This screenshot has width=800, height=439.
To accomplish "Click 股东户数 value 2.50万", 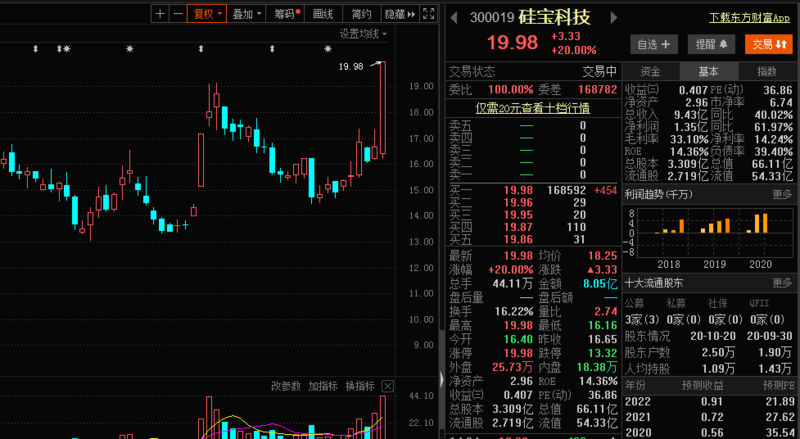I will pos(720,353).
